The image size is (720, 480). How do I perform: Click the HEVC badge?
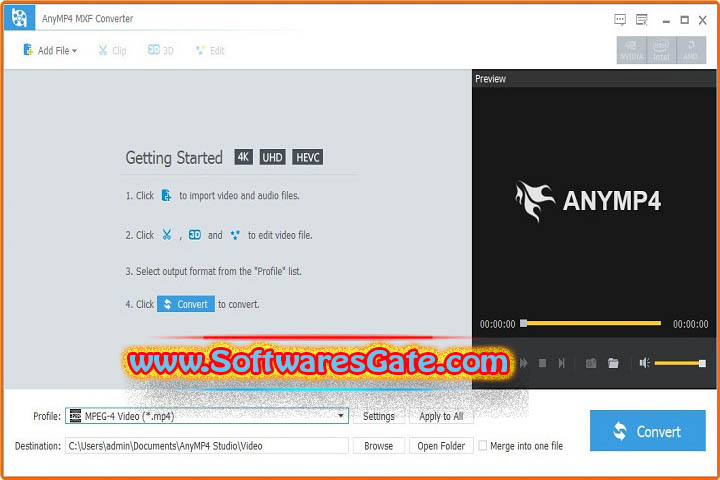tap(308, 157)
